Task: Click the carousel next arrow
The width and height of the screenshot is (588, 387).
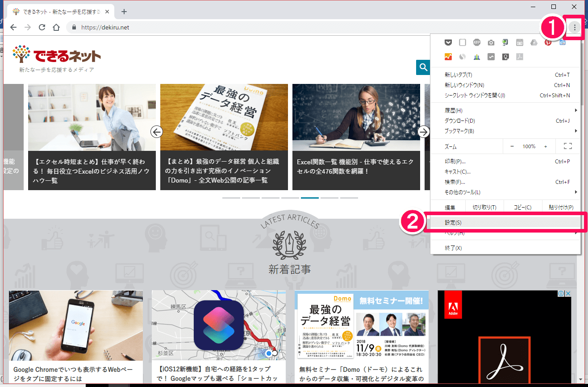Action: [x=424, y=132]
